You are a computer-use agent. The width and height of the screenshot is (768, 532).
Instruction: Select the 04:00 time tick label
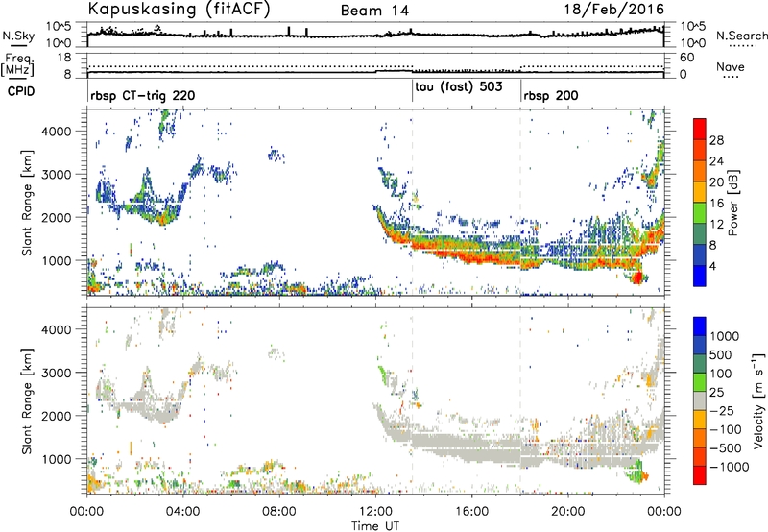(x=183, y=512)
